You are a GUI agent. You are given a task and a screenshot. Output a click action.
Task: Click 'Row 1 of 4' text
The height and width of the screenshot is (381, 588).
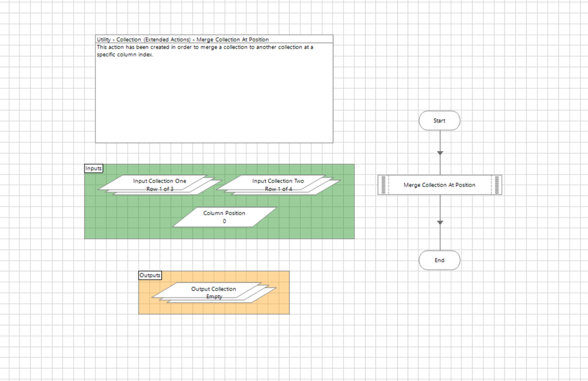click(x=278, y=189)
